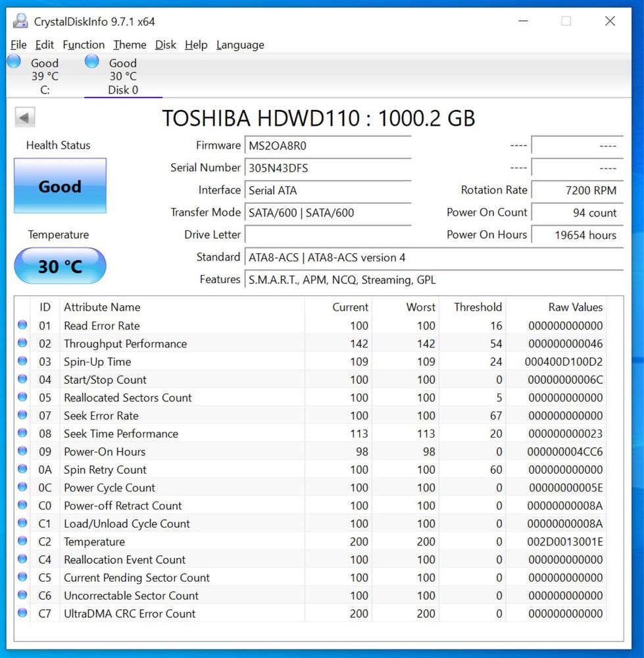Click the Threshold column header
Screen dimensions: 644x658
478,307
